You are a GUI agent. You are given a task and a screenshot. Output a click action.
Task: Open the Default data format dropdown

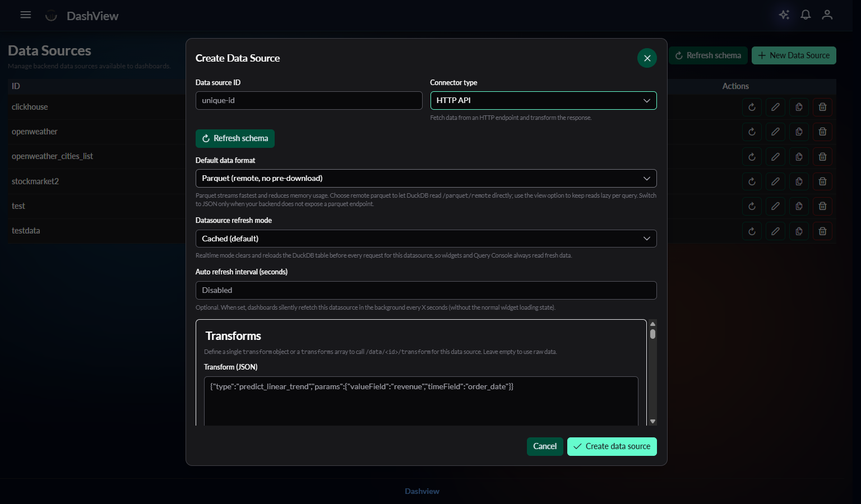(x=425, y=178)
